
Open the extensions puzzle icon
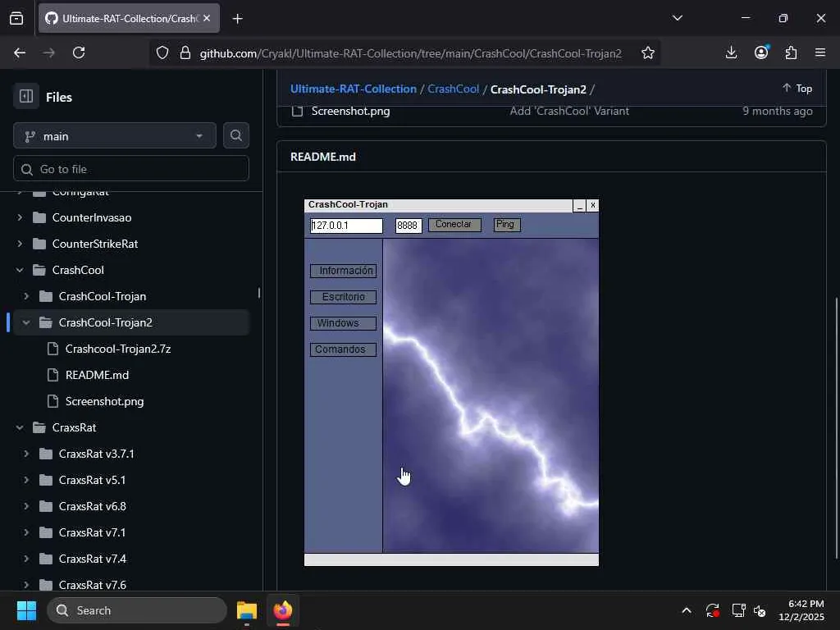tap(792, 52)
